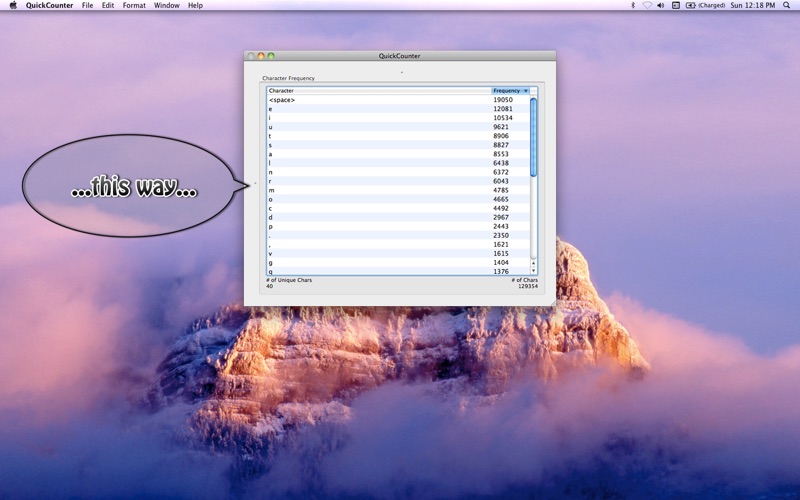The width and height of the screenshot is (800, 500).
Task: Click the Frequency sort direction arrow
Action: click(526, 91)
